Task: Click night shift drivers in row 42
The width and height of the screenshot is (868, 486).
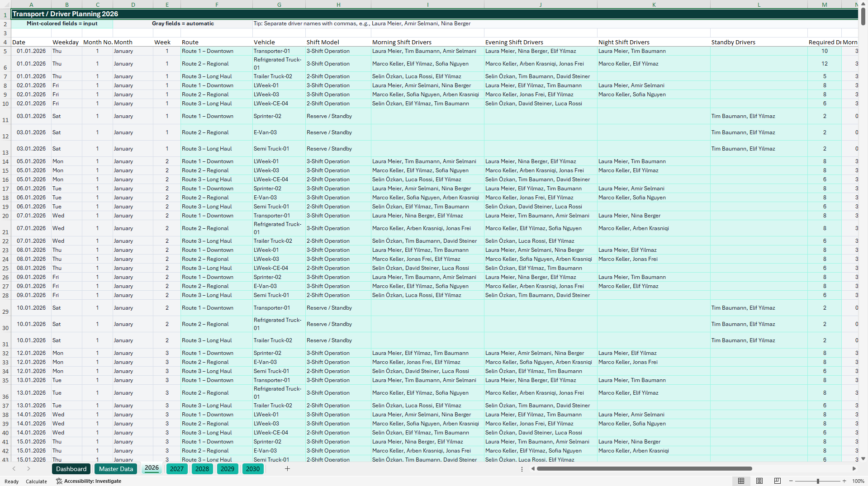Action: click(x=654, y=451)
